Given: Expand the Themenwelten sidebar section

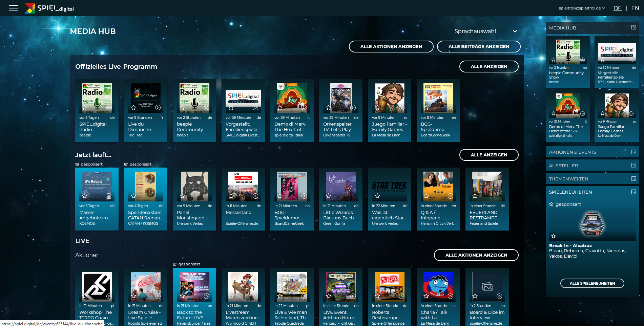Looking at the screenshot, I should 592,179.
